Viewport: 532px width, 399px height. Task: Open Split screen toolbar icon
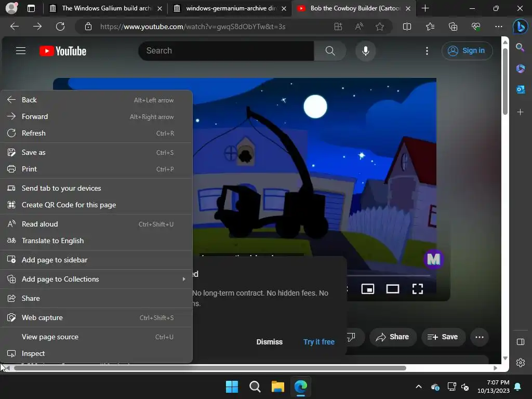point(407,26)
